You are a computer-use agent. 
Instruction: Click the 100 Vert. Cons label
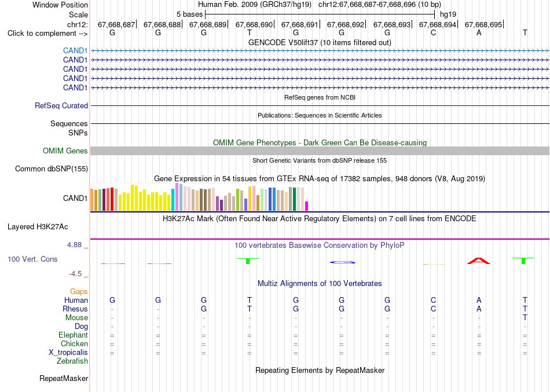(32, 259)
